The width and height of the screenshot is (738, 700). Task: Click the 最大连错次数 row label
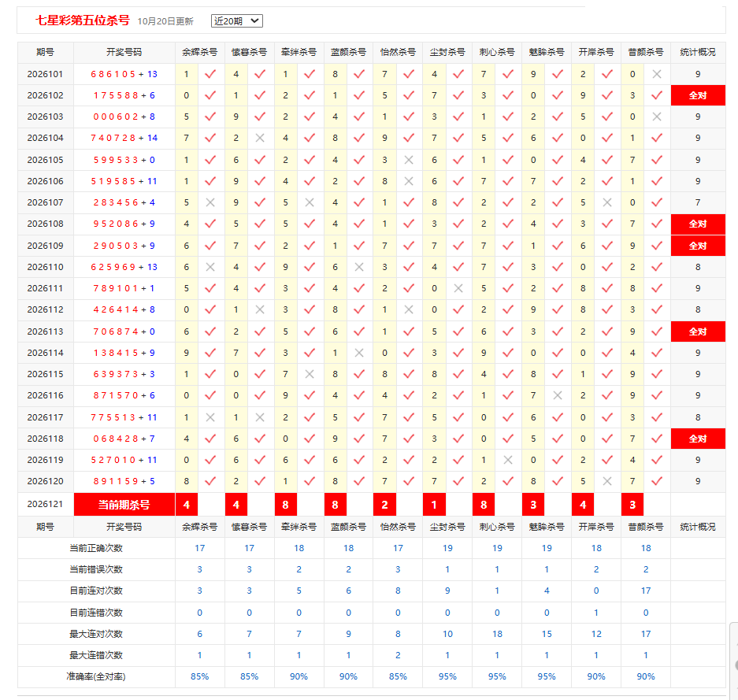[x=96, y=655]
